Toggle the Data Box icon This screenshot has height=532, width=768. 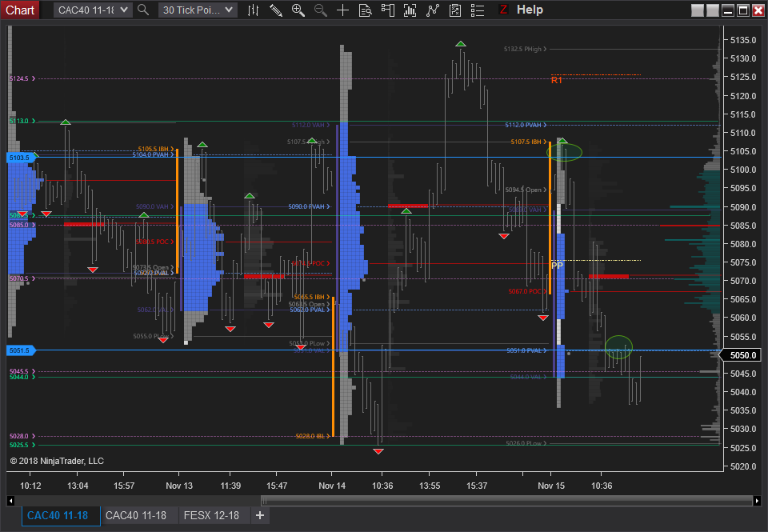pos(366,10)
